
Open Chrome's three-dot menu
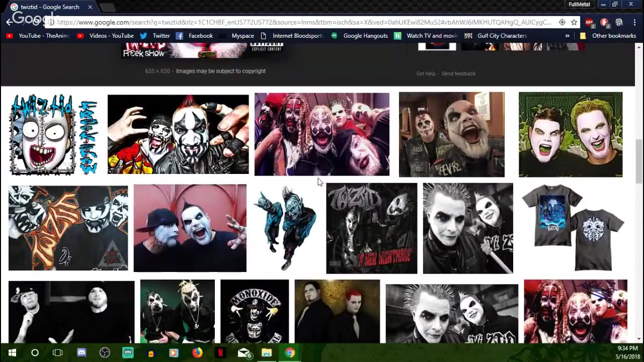[634, 22]
